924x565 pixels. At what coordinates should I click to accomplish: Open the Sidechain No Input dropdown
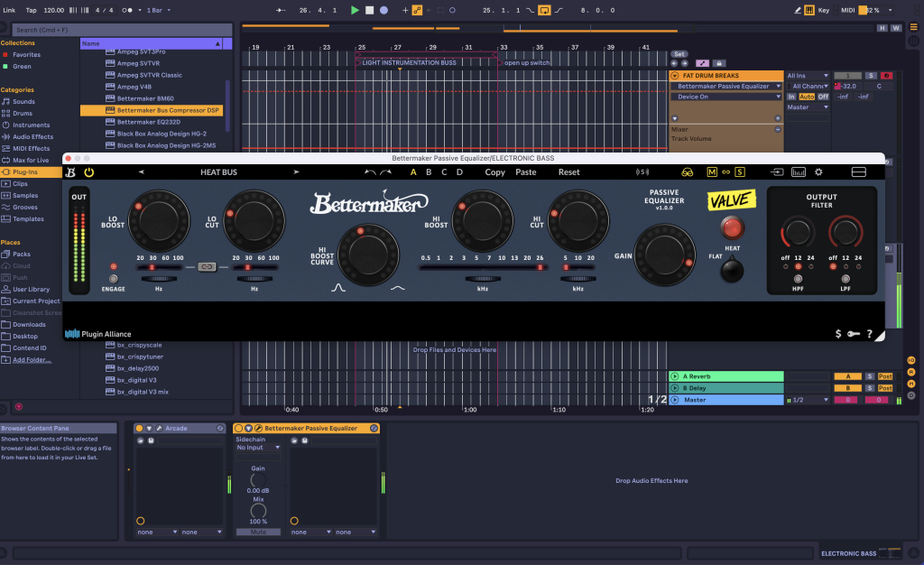coord(258,448)
